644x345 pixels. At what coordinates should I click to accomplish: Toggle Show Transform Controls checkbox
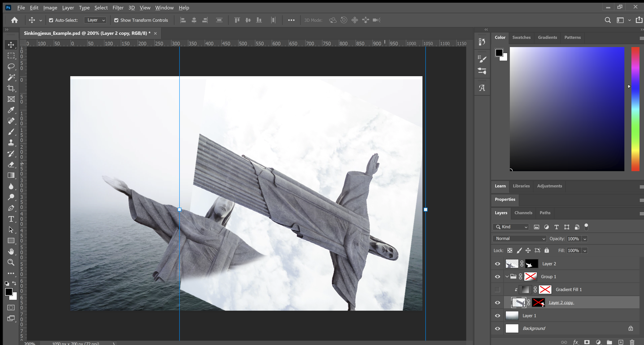pyautogui.click(x=116, y=20)
